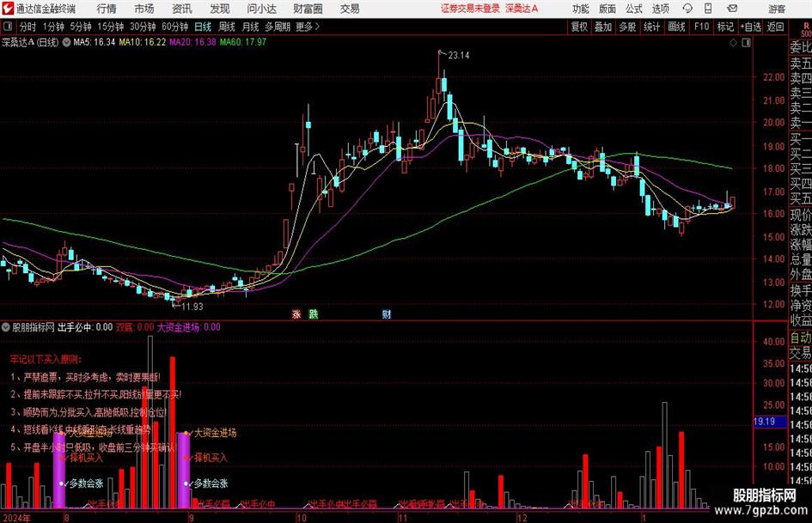Click the 返回 back button
Screen dimensions: 812x523
point(775,27)
